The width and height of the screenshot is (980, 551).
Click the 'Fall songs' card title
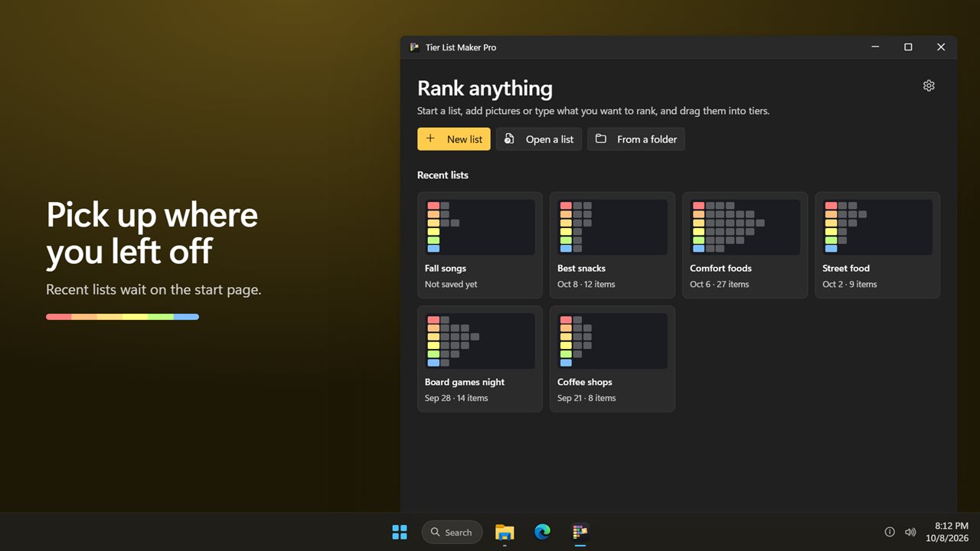(x=446, y=269)
